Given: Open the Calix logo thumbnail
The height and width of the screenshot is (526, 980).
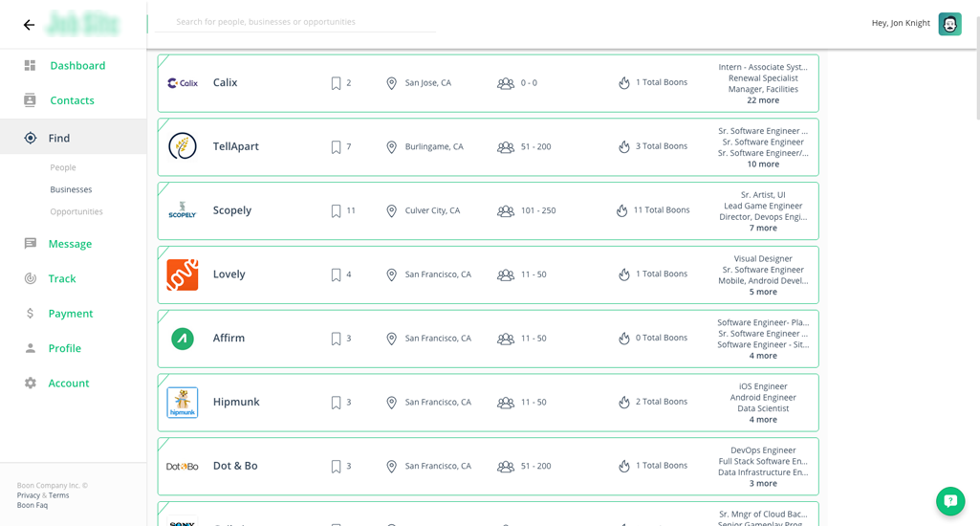Looking at the screenshot, I should point(183,82).
